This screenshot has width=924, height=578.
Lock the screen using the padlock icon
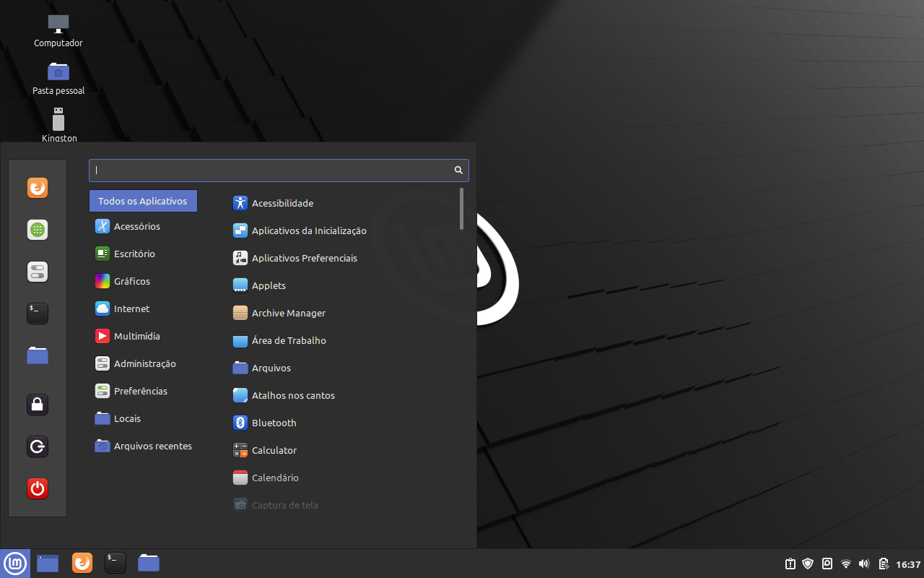click(x=38, y=404)
